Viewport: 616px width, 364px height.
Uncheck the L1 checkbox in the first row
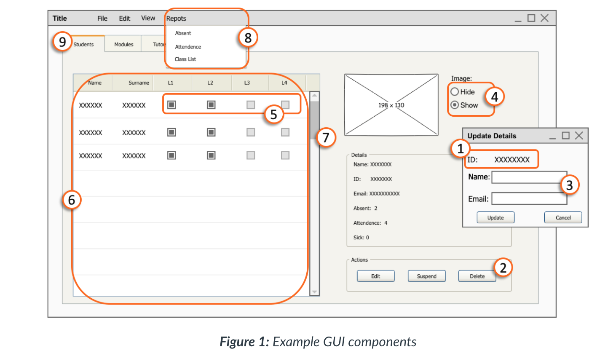(x=171, y=105)
